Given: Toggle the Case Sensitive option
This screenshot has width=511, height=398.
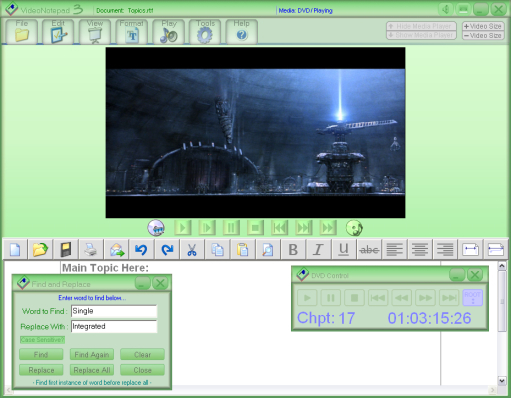Looking at the screenshot, I should pos(42,340).
